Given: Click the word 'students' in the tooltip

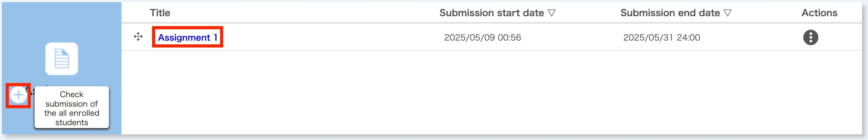Looking at the screenshot, I should (71, 122).
